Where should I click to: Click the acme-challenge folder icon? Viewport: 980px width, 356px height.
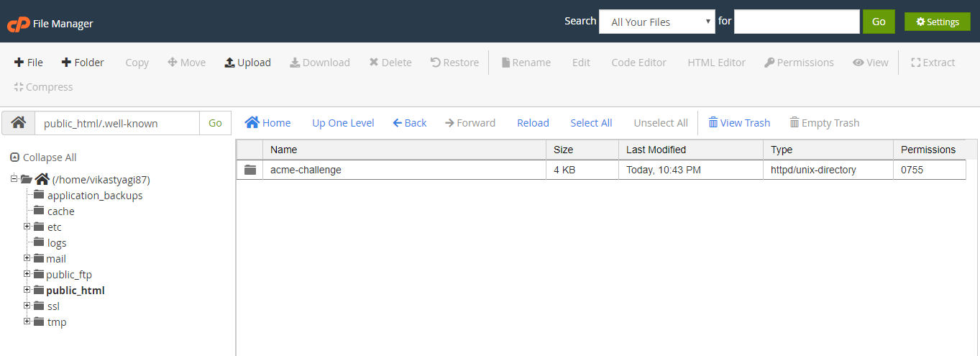click(x=249, y=170)
